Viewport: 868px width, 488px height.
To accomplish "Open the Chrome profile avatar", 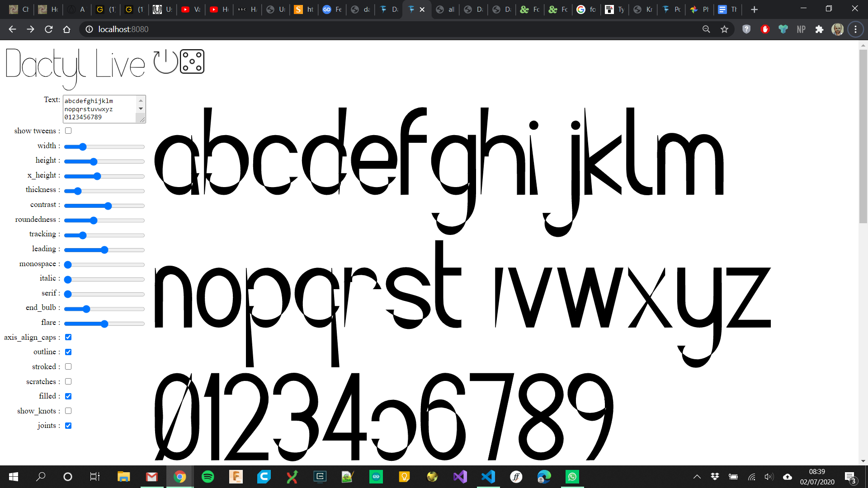I will point(837,29).
